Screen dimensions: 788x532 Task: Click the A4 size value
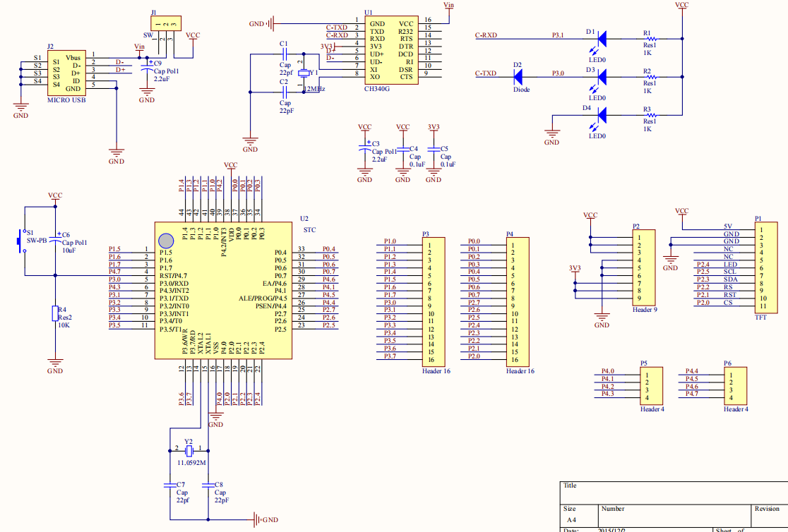[571, 520]
